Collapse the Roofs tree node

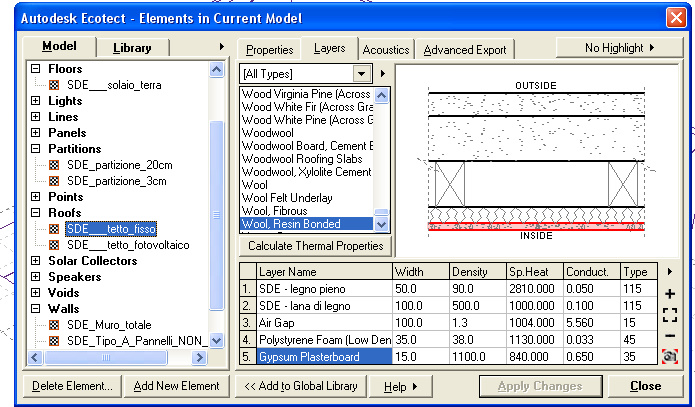[35, 212]
